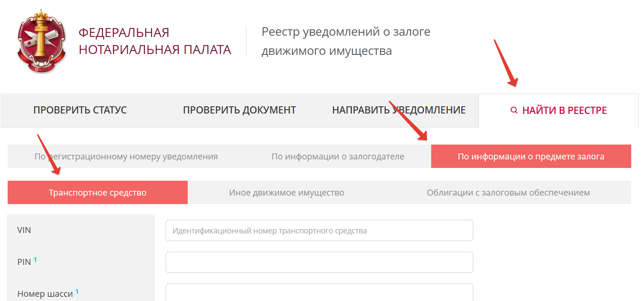Click the Реестр уведомлений о залоге heading
644x301 pixels.
click(x=345, y=40)
